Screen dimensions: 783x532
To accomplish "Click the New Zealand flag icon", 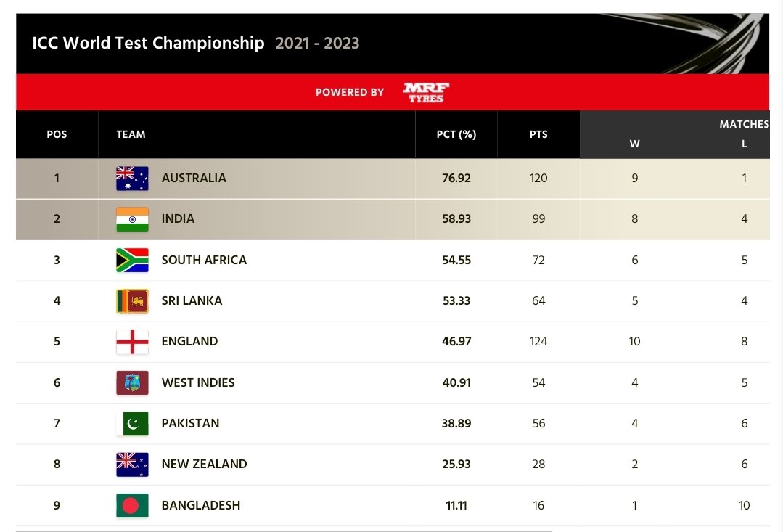I will (132, 465).
